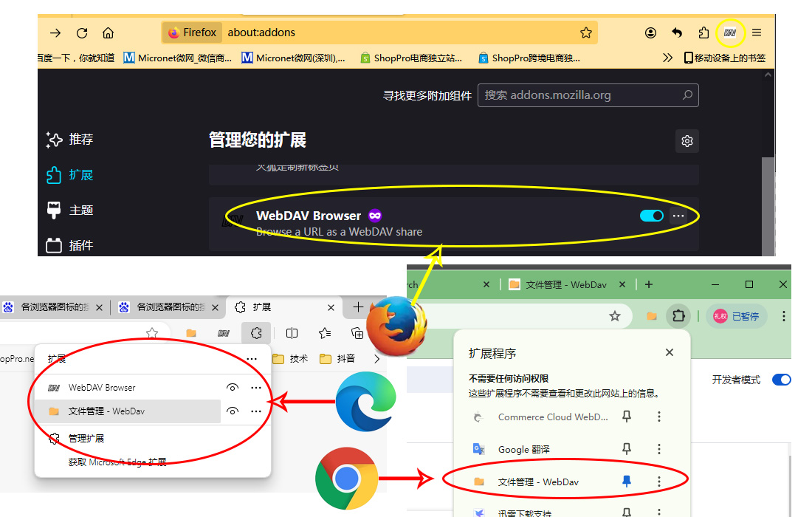Toggle eye icon for 文件管理 - WebDav in Edge
The height and width of the screenshot is (517, 812).
click(233, 411)
